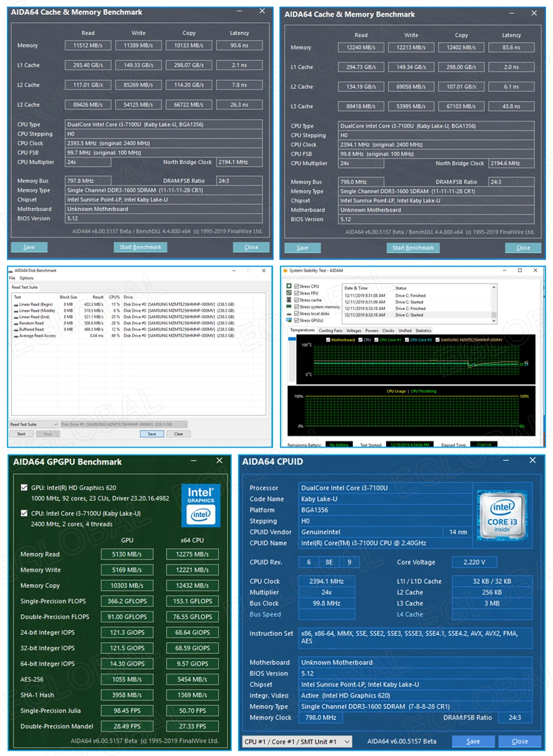
Task: Click Start Benchmark in left Cache & Memory window
Action: click(x=140, y=247)
